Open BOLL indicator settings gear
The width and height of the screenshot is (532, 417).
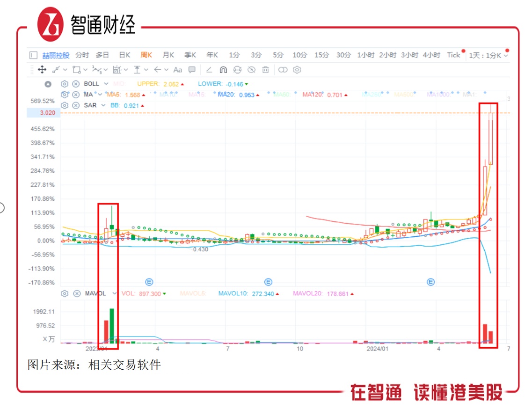[65, 84]
